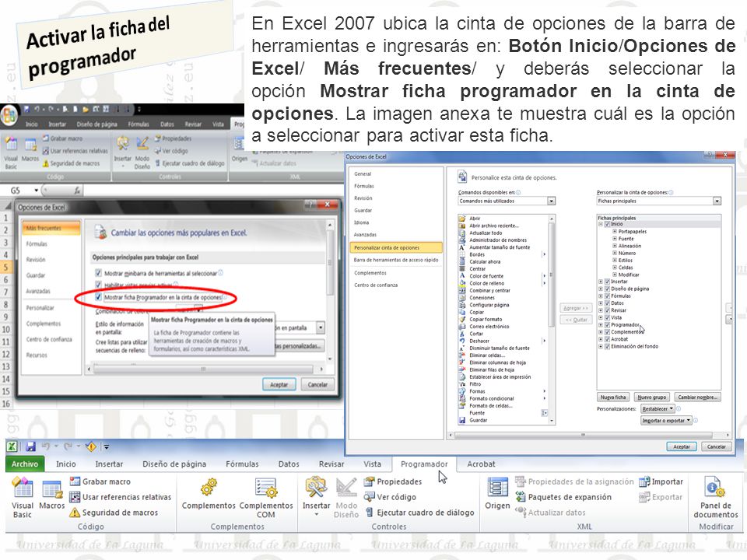Viewport: 747px width, 560px height.
Task: Open Visual Basic in the bottom ribbon
Action: (x=22, y=498)
